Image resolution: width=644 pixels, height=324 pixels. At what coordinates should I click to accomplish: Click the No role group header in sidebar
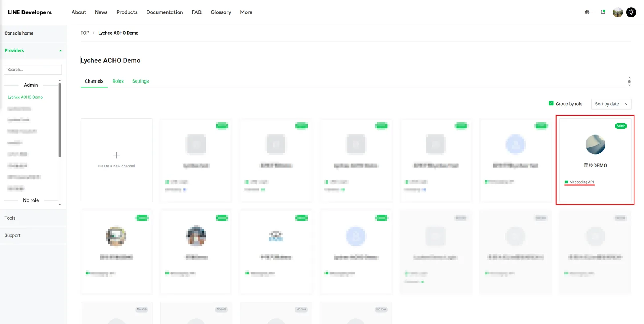click(x=31, y=200)
